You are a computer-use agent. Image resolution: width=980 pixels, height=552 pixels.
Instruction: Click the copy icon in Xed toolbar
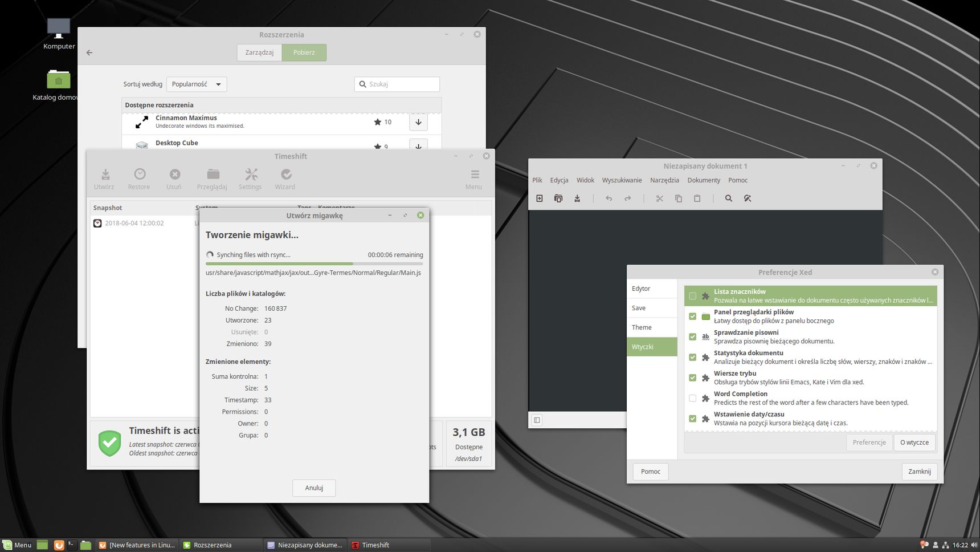tap(679, 198)
